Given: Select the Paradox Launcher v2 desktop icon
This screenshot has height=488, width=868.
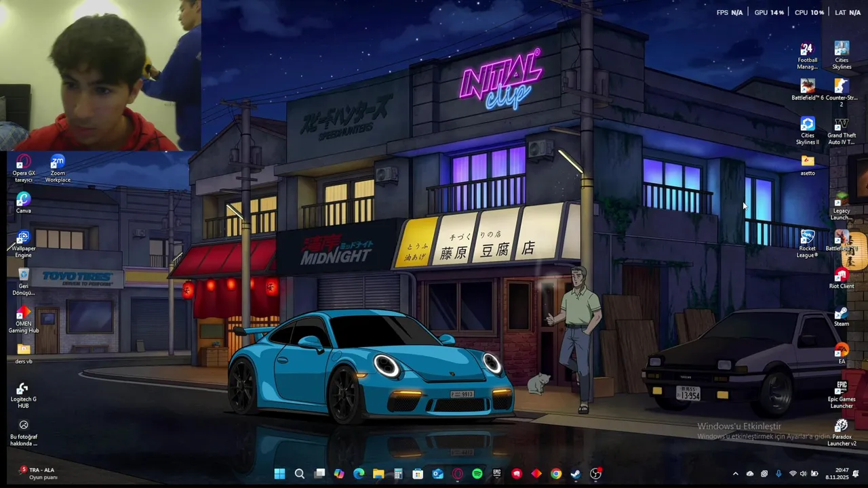Looking at the screenshot, I should tap(842, 432).
